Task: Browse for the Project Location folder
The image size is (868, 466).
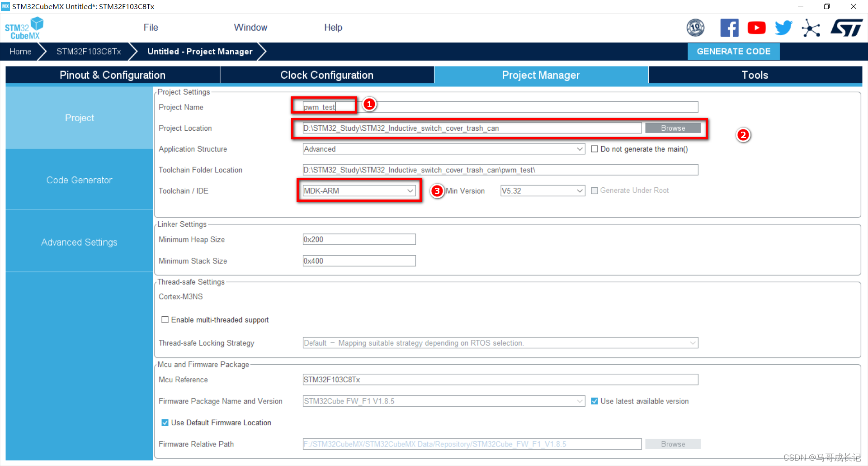Action: pos(673,128)
